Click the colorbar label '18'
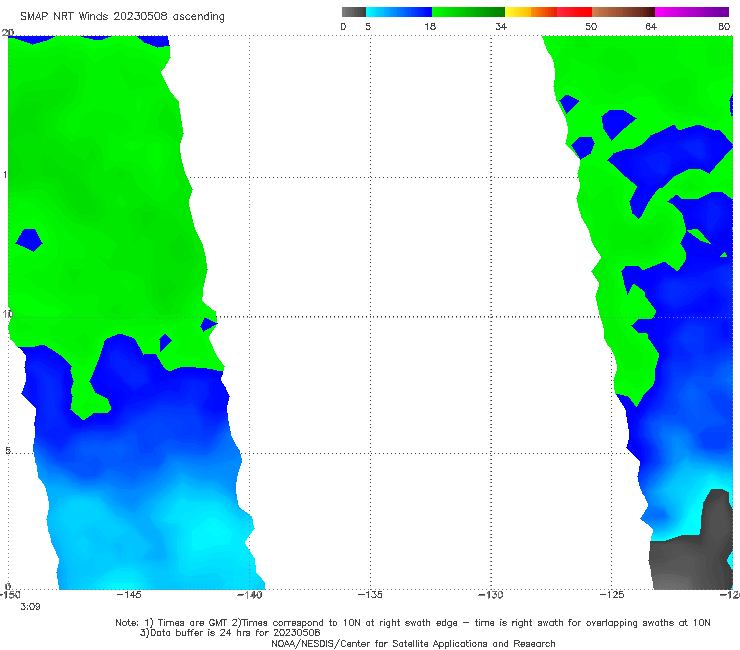Image resolution: width=740 pixels, height=650 pixels. [x=430, y=27]
